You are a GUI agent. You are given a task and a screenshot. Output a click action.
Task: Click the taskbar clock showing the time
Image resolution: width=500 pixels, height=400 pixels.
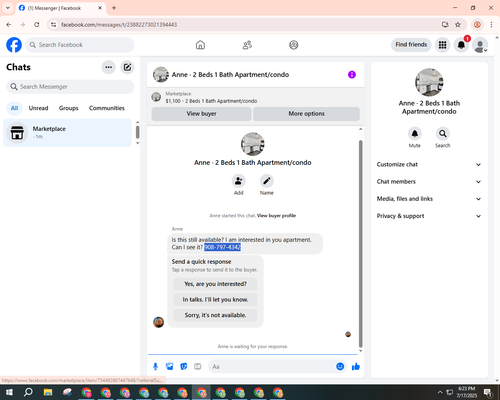point(466,392)
